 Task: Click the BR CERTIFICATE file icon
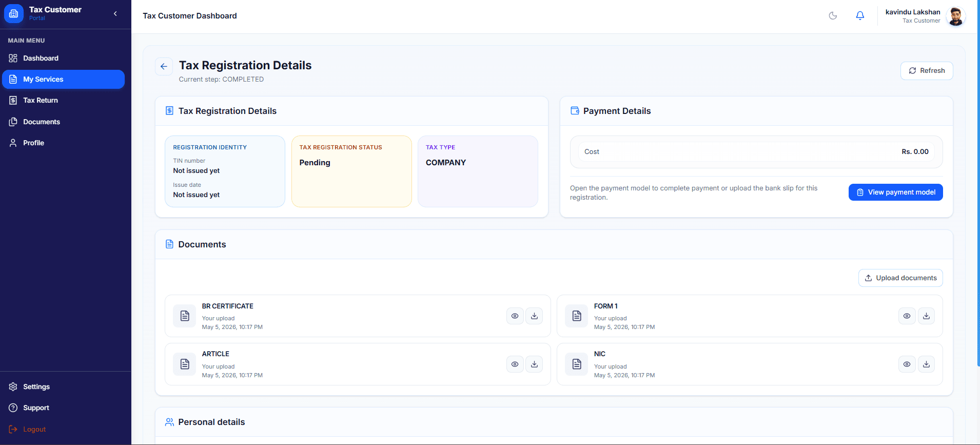coord(185,316)
